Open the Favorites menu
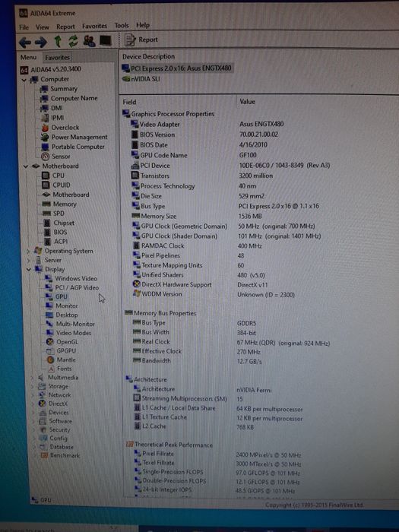Screen dimensions: 399x532 pos(94,26)
